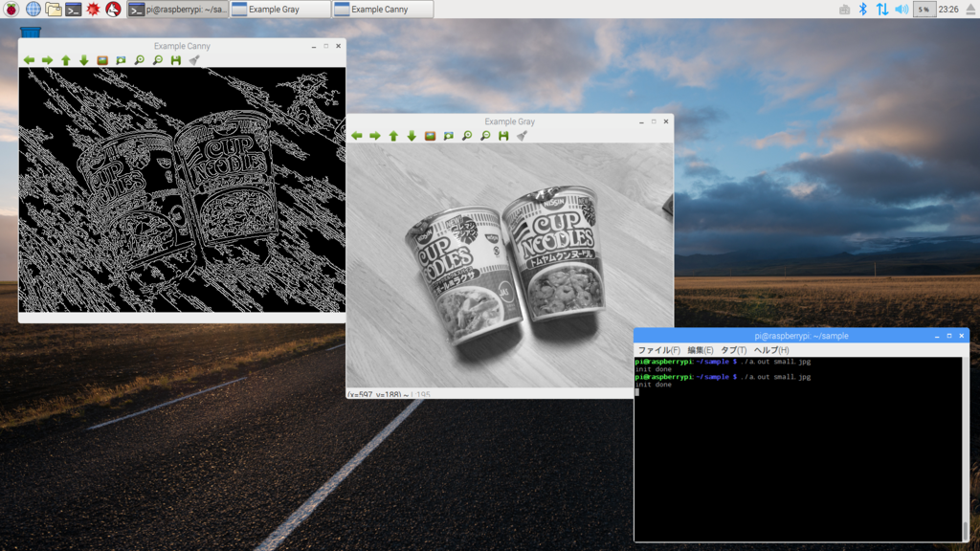Open the 編集(E) menu in terminal
This screenshot has width=980, height=551.
[x=700, y=350]
